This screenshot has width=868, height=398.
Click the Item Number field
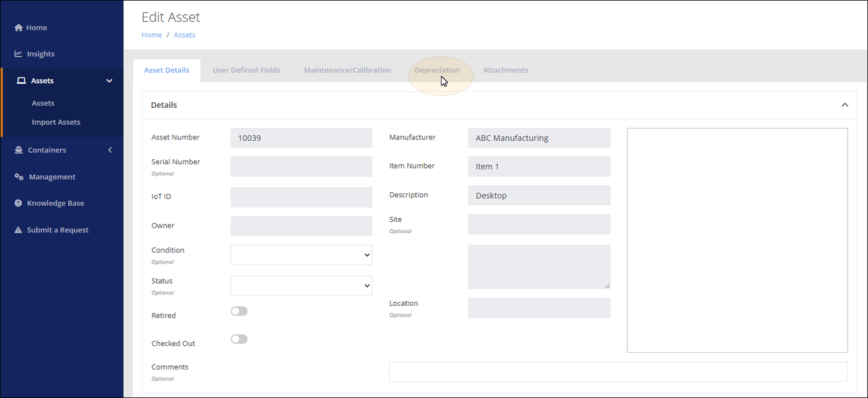[x=539, y=166]
